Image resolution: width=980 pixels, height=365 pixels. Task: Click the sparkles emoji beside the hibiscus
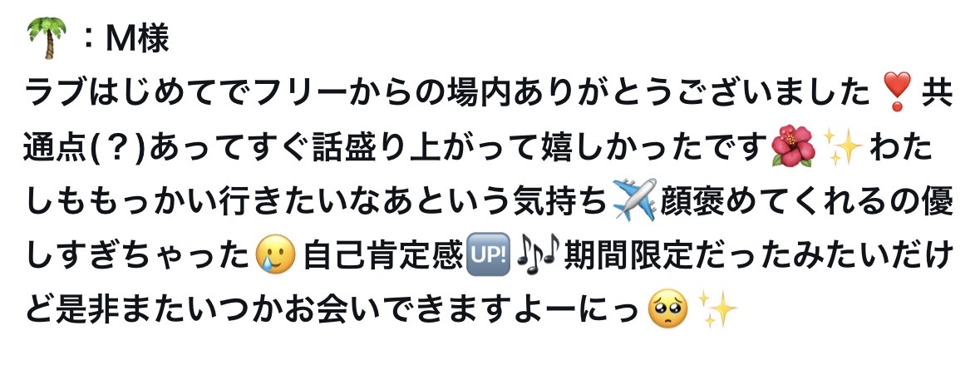[843, 147]
